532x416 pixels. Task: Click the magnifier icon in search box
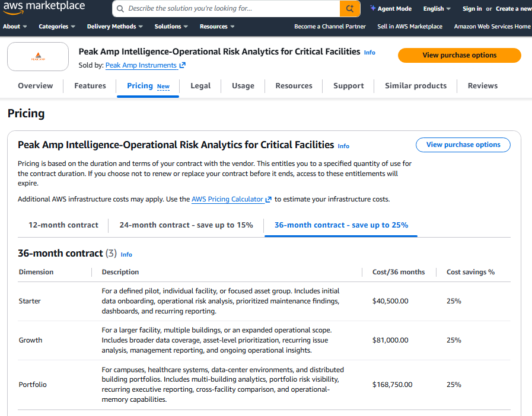tap(120, 9)
